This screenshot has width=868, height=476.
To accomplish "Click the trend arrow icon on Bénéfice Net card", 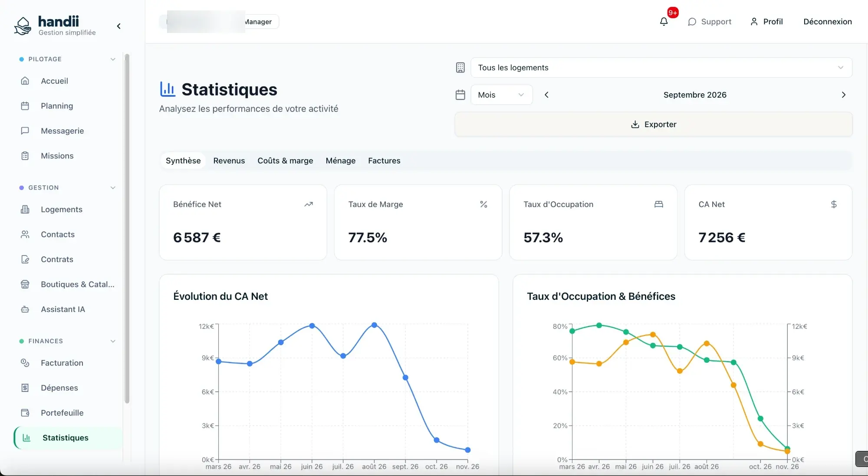I will [x=309, y=204].
